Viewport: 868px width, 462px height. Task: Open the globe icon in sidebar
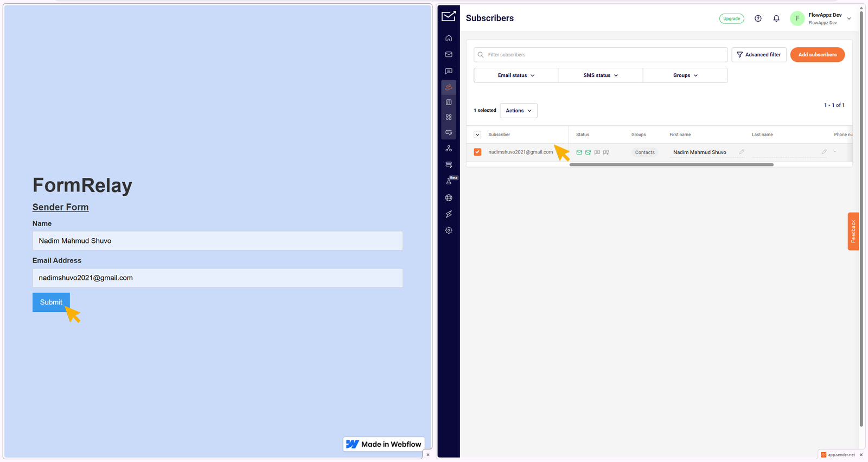click(x=449, y=198)
